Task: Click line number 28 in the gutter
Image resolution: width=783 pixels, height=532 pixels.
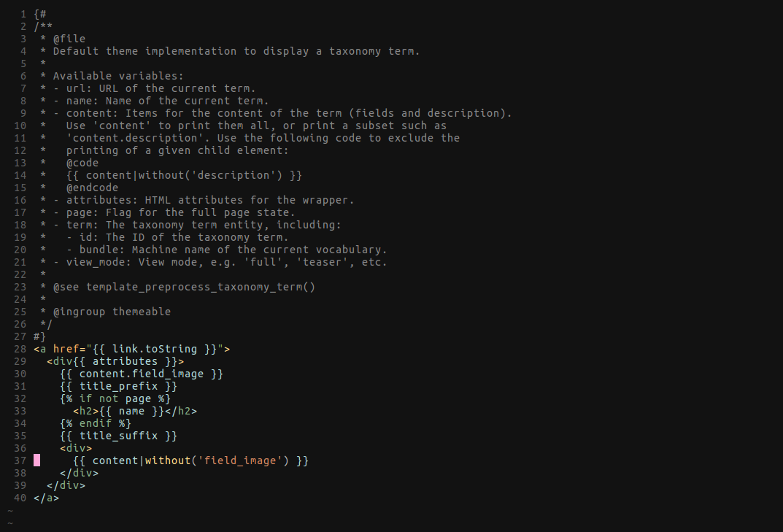Action: 20,349
